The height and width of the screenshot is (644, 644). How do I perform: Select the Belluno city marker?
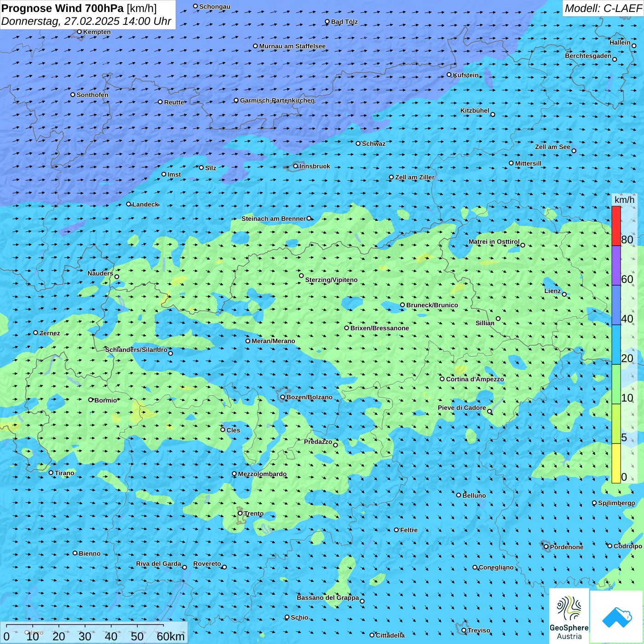tap(458, 495)
